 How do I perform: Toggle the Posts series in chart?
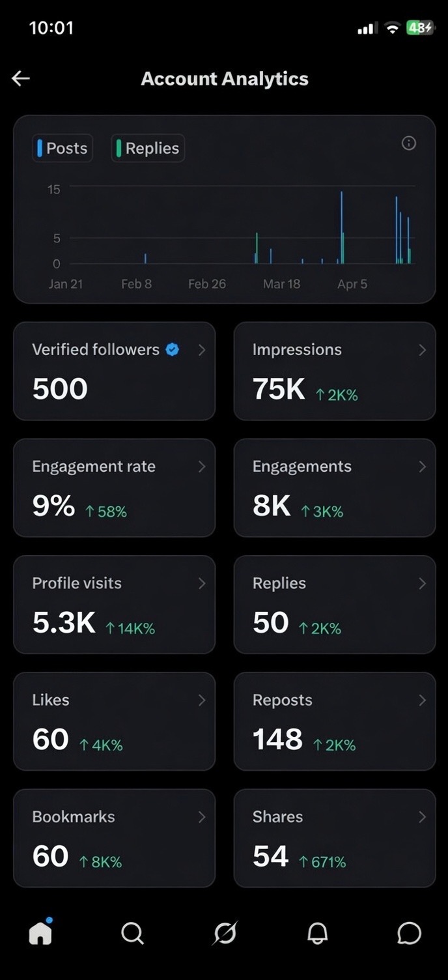tap(63, 148)
